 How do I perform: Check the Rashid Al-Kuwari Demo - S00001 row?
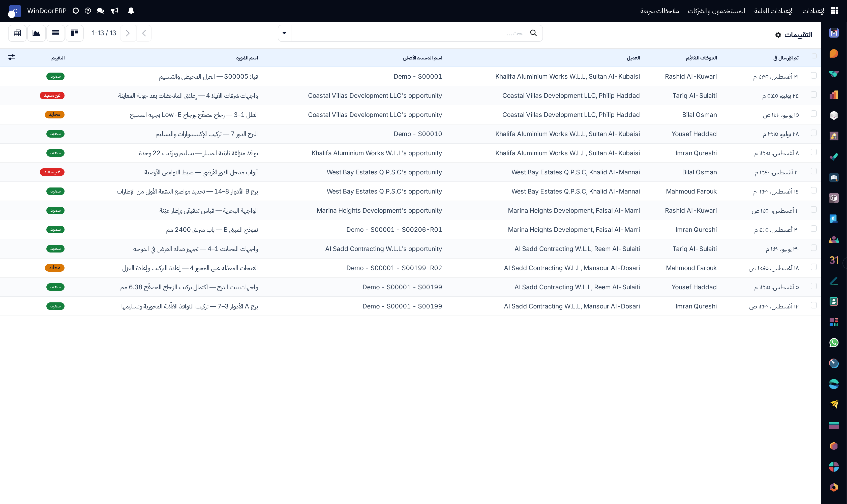[814, 75]
